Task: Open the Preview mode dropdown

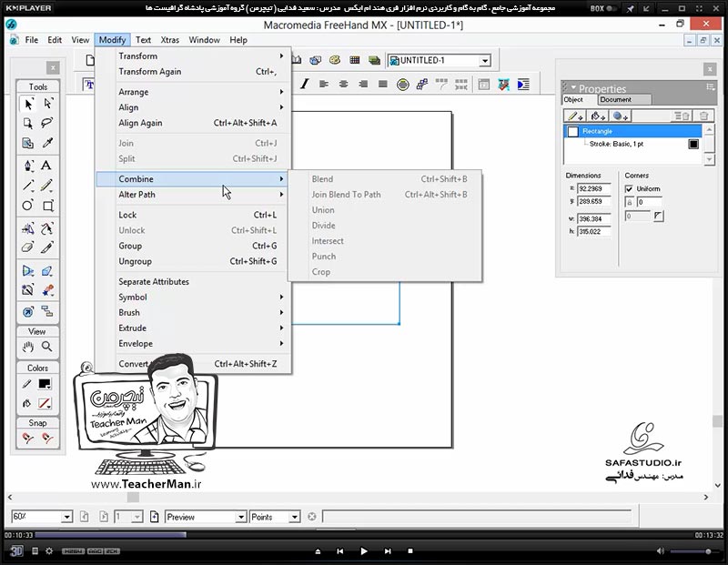Action: pyautogui.click(x=241, y=517)
